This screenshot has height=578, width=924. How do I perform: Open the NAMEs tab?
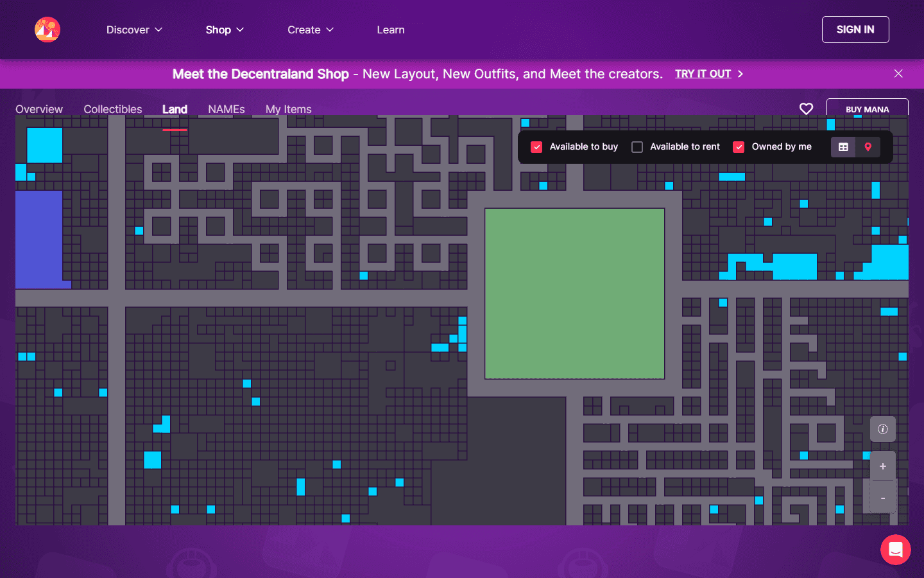pos(227,109)
